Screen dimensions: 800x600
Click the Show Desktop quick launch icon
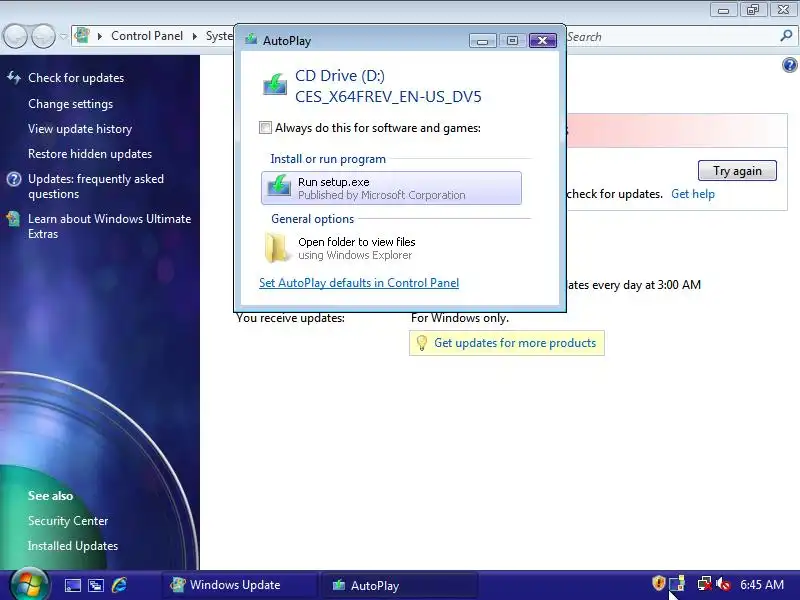point(72,585)
